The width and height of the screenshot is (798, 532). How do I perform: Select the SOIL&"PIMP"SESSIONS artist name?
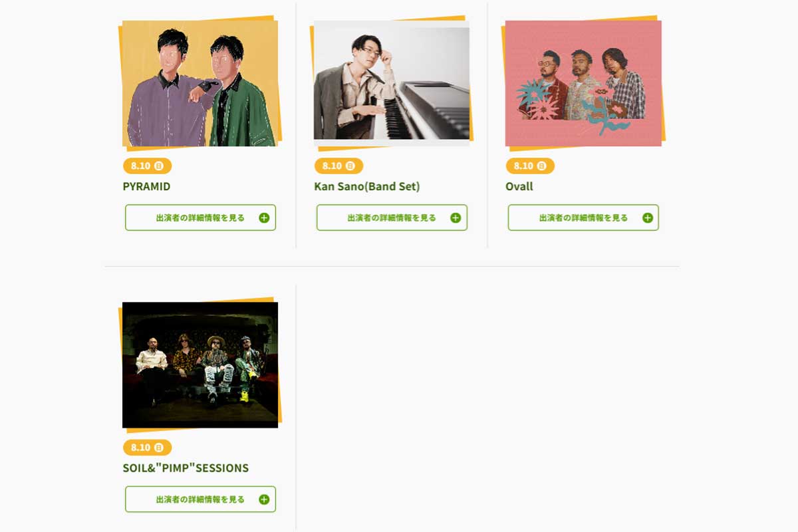[x=186, y=467]
